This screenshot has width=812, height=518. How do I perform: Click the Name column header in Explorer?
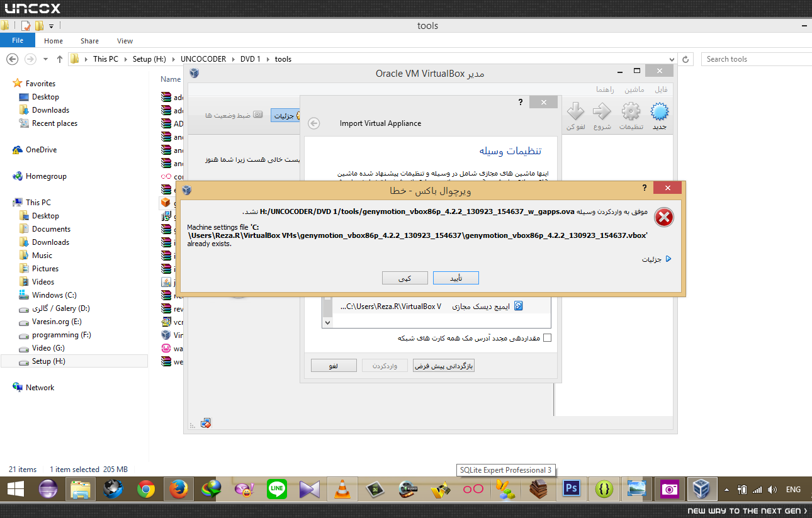click(171, 79)
